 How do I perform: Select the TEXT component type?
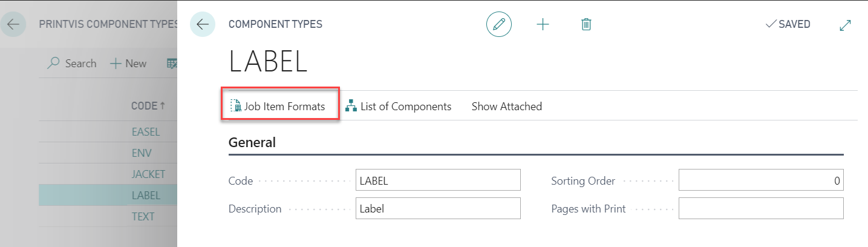(x=108, y=216)
